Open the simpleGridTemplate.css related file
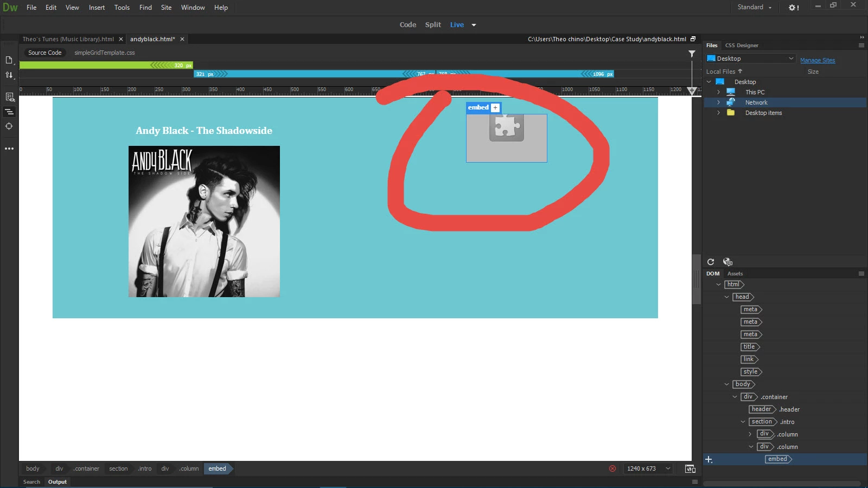The image size is (868, 488). (105, 53)
